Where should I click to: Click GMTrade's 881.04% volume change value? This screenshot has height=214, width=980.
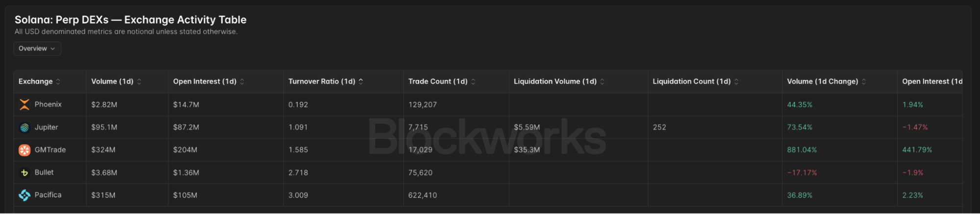click(802, 150)
